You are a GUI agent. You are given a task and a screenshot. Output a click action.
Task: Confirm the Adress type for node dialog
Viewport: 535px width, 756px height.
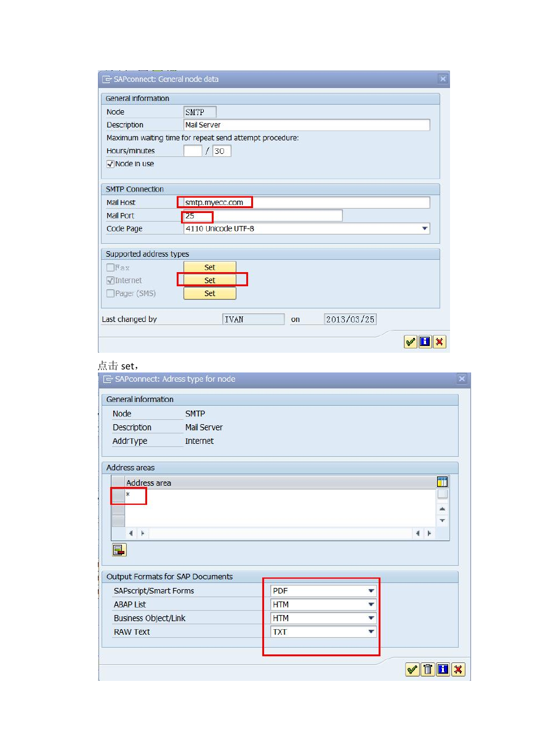[412, 669]
